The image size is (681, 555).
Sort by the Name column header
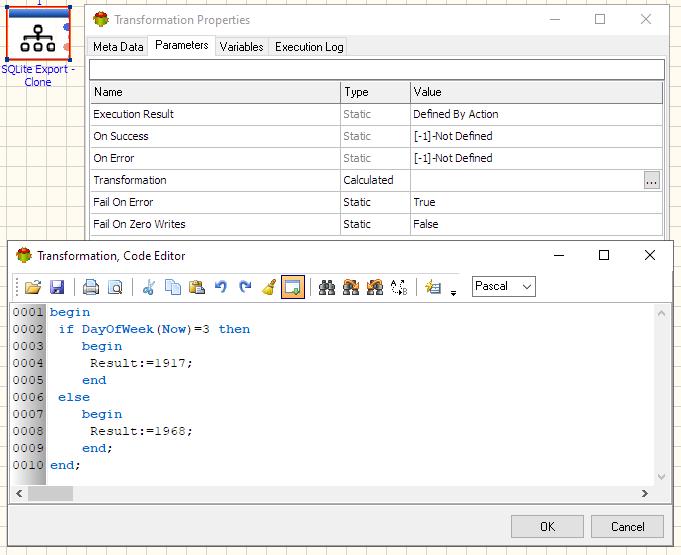(x=215, y=92)
